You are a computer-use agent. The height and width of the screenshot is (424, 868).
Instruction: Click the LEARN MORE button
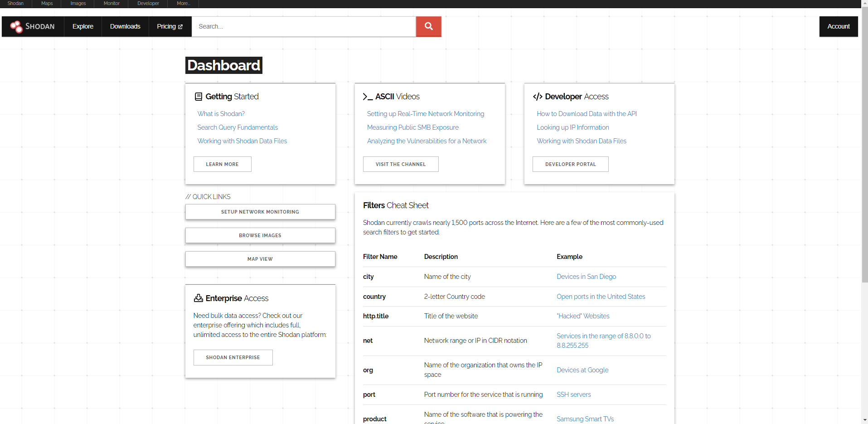click(222, 164)
